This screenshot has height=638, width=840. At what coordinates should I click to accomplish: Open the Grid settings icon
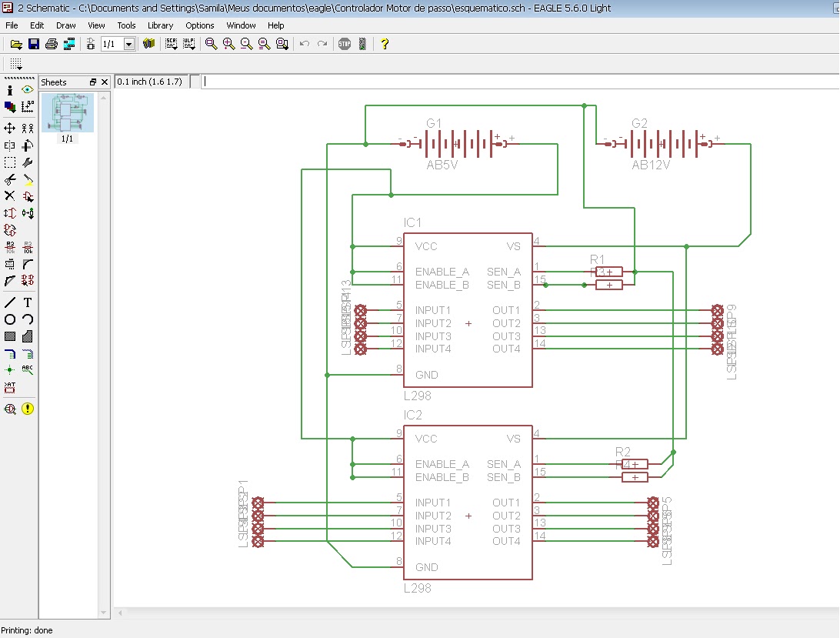(x=15, y=64)
